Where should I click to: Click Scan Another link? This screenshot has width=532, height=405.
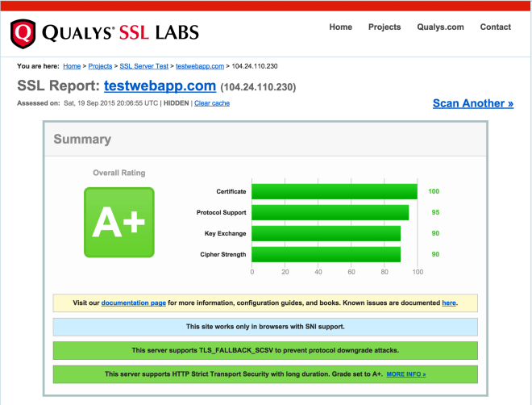(x=472, y=103)
